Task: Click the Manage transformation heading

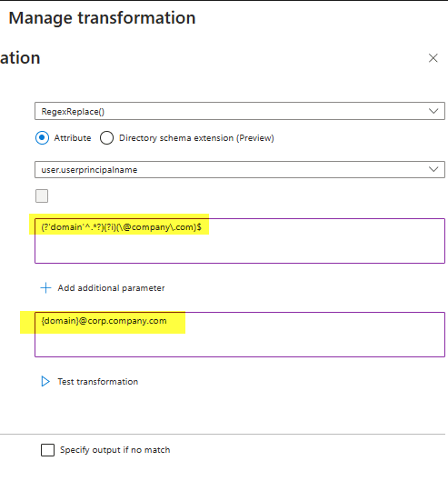Action: (x=102, y=18)
